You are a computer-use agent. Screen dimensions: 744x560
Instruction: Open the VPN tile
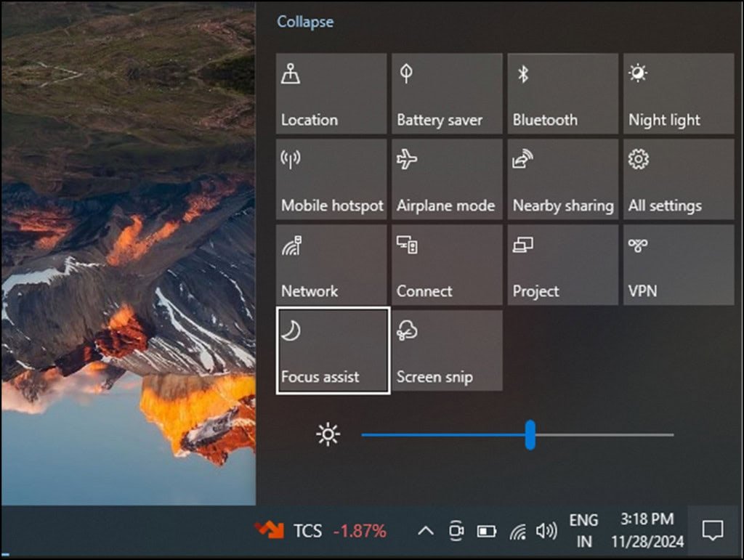678,264
